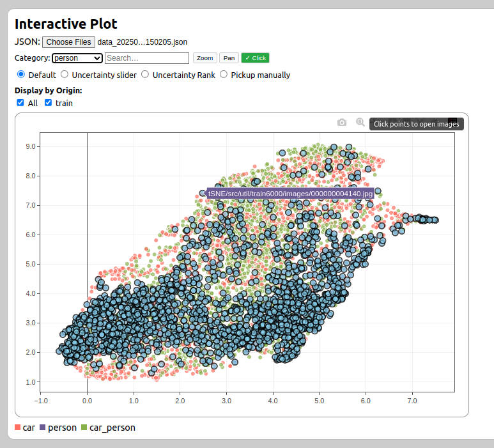Click the camera icon to download plot
Screen dimensions: 494x448
point(342,123)
